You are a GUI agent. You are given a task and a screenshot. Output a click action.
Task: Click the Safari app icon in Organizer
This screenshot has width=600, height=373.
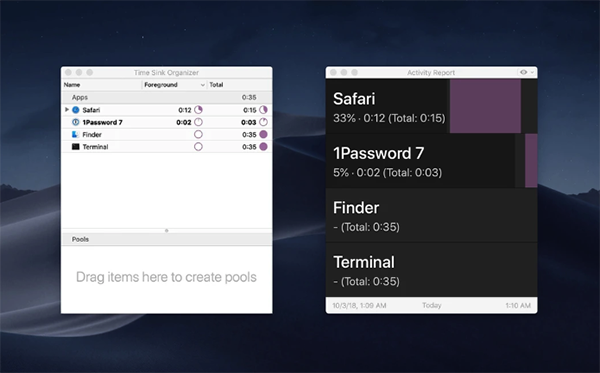76,110
